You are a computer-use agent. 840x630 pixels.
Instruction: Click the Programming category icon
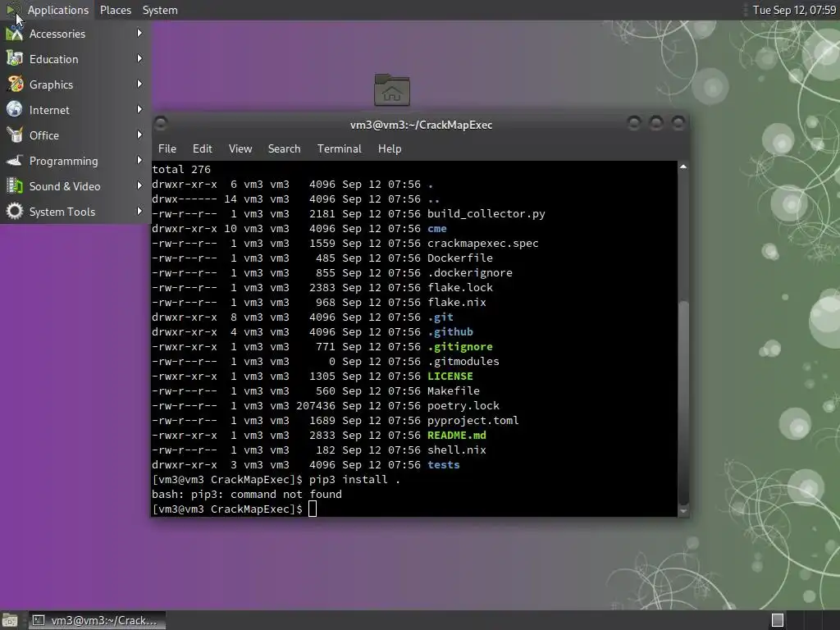[15, 161]
